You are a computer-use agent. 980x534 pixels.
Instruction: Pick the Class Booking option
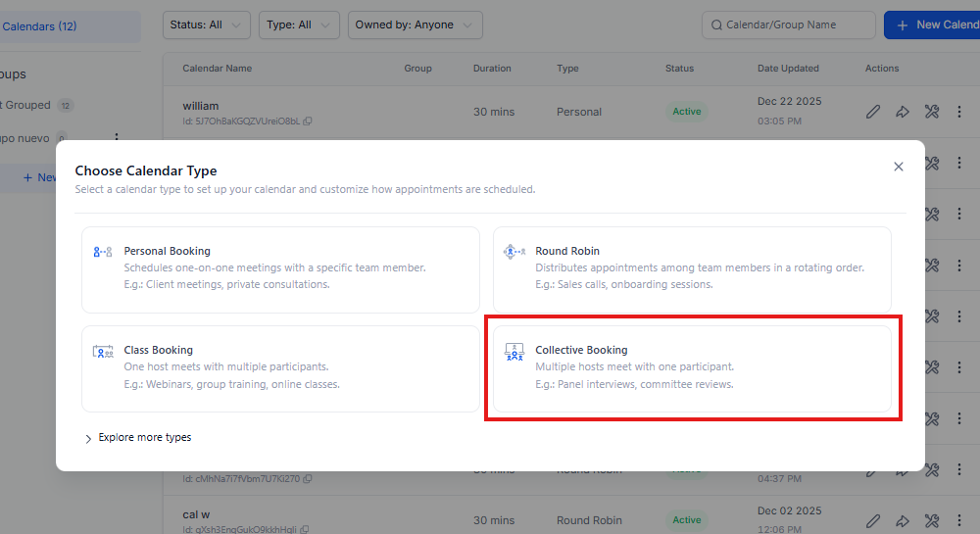point(280,368)
